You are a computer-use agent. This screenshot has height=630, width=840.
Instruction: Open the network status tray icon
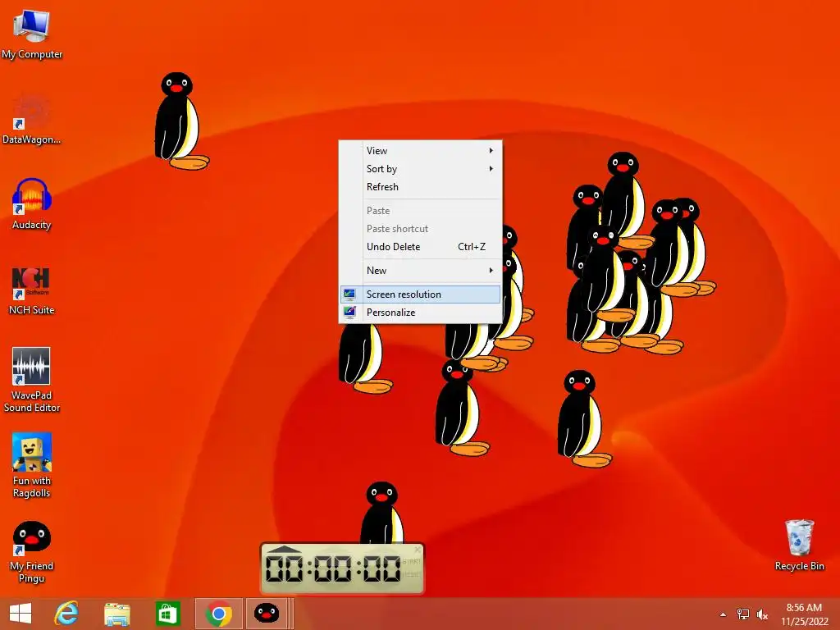point(743,614)
